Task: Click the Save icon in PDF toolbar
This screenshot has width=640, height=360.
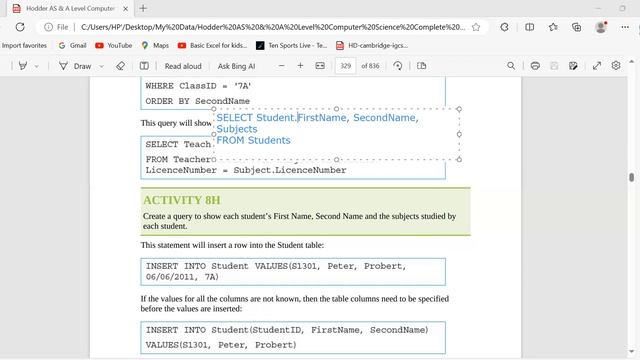Action: click(x=554, y=66)
